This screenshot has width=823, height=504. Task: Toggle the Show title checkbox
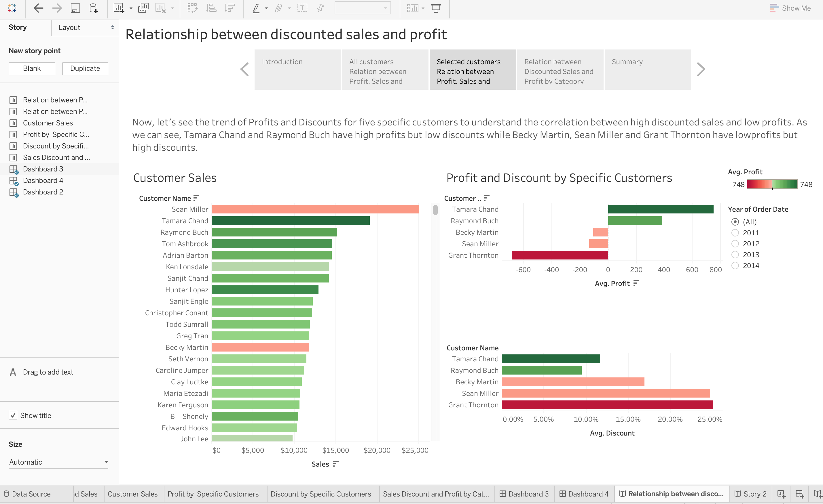[13, 415]
